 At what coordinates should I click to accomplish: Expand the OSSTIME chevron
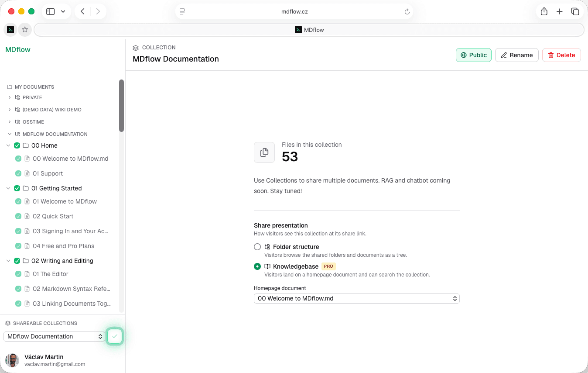point(10,122)
